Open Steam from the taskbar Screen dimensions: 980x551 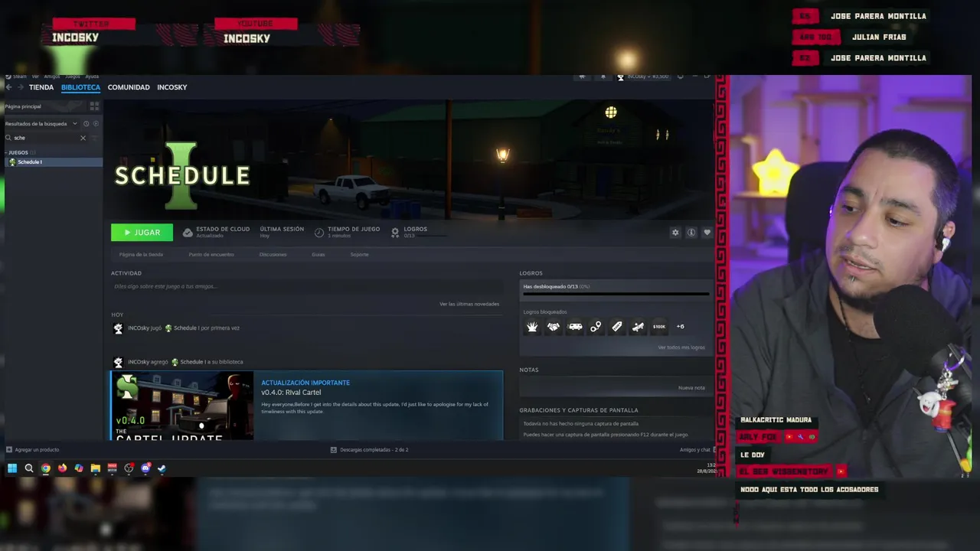pyautogui.click(x=162, y=468)
